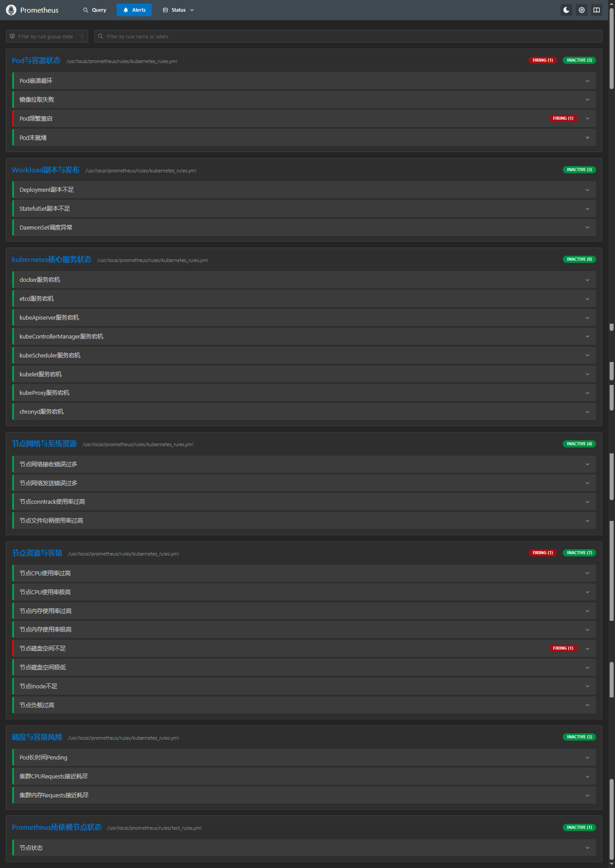
Task: Toggle dark/light theme moon icon
Action: (x=566, y=10)
